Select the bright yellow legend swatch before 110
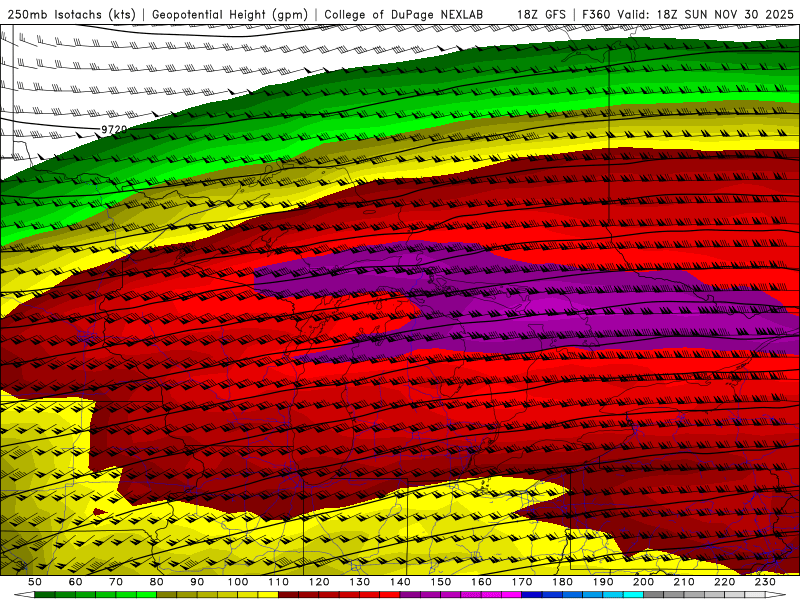 click(x=268, y=595)
